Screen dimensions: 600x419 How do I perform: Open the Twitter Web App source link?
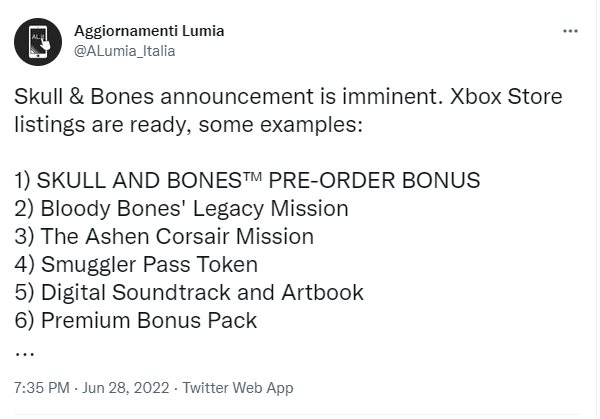238,388
